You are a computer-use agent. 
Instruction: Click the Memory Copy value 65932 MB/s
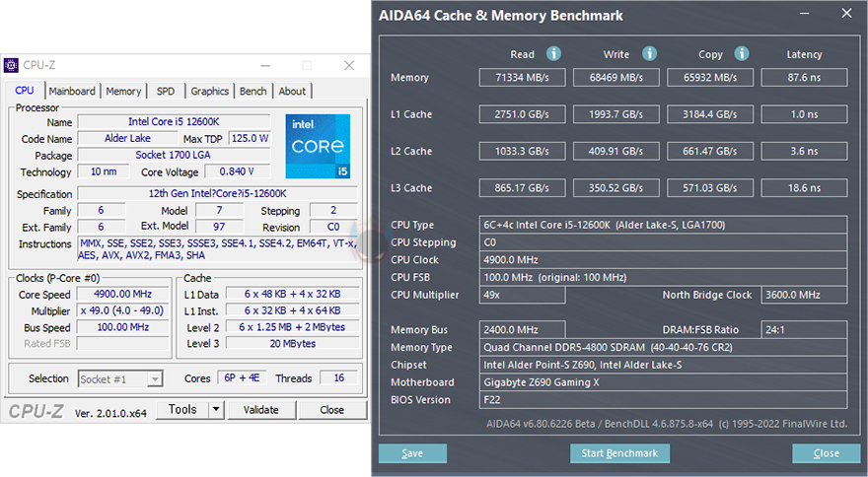click(x=710, y=78)
